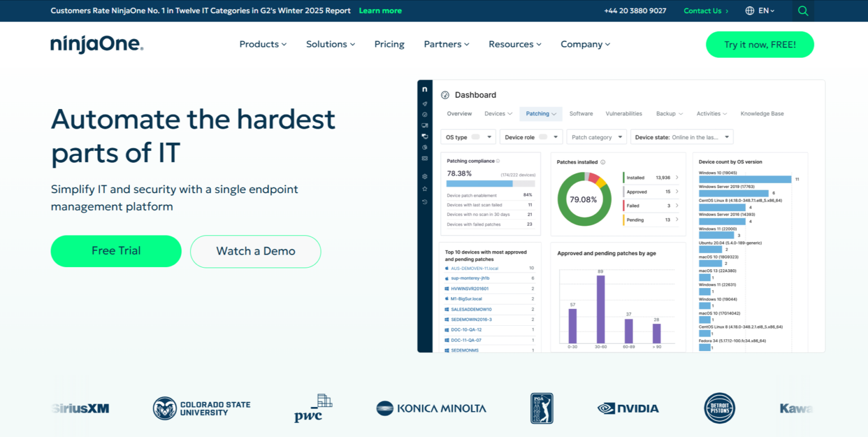Click the Patching compliance progress bar
This screenshot has height=437, width=868.
(x=491, y=183)
